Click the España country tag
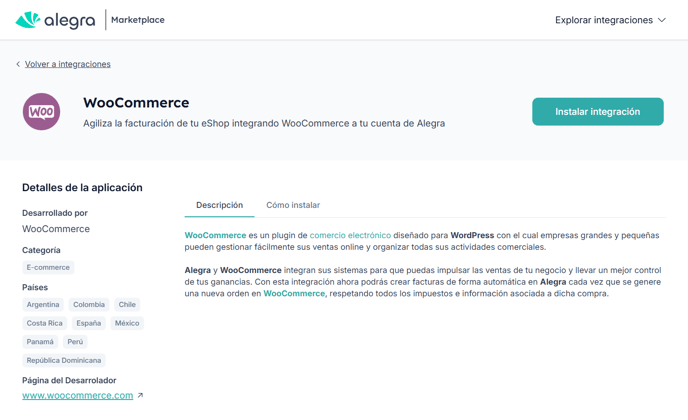The height and width of the screenshot is (420, 688). coord(89,323)
